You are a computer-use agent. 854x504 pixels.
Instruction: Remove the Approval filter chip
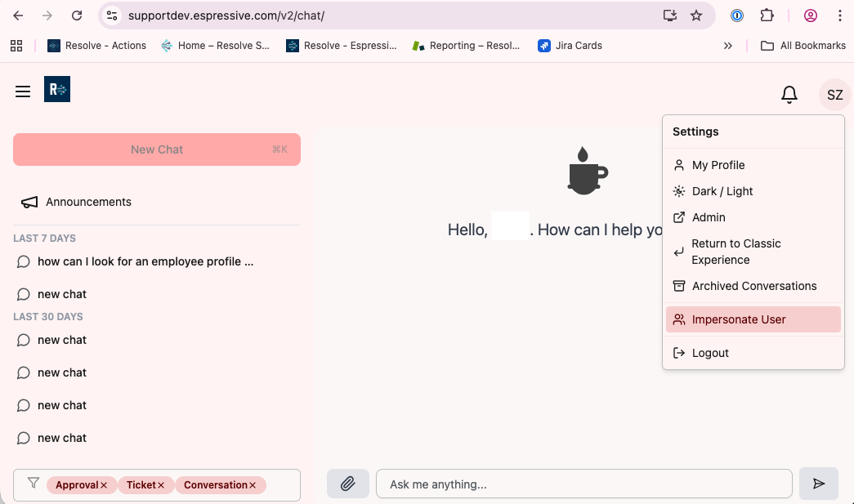point(105,484)
